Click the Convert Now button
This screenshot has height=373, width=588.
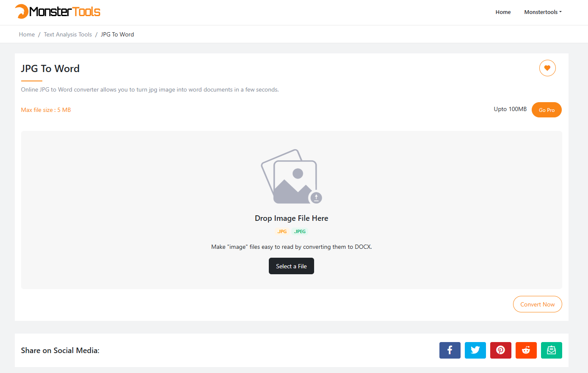coord(537,304)
